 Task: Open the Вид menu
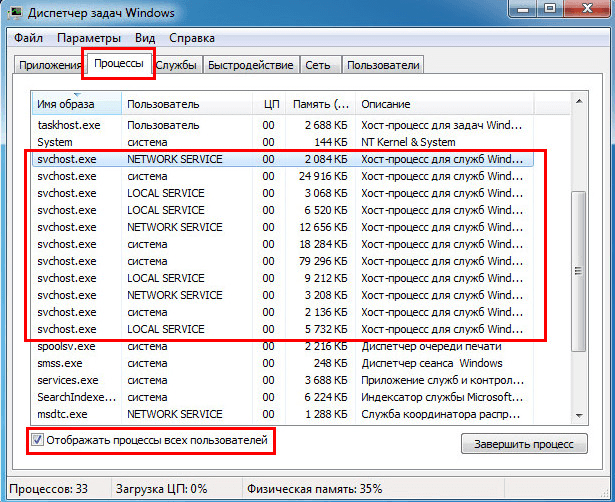pos(145,38)
